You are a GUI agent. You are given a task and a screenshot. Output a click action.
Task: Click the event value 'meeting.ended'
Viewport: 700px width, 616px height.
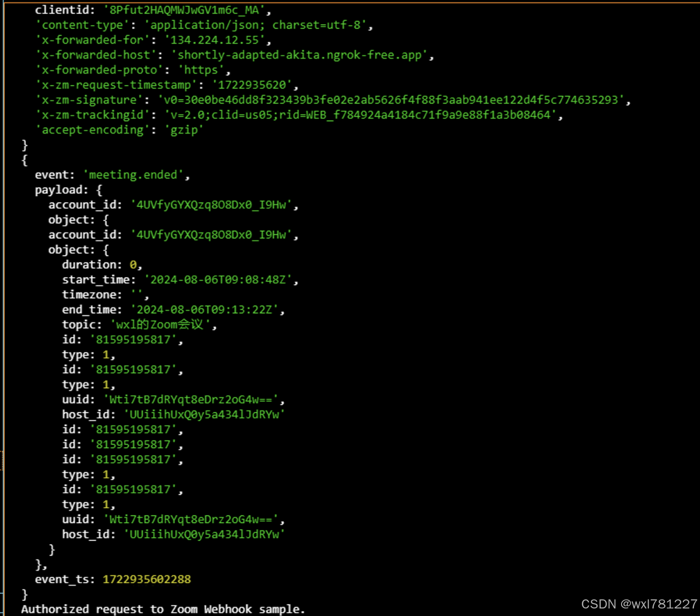133,175
